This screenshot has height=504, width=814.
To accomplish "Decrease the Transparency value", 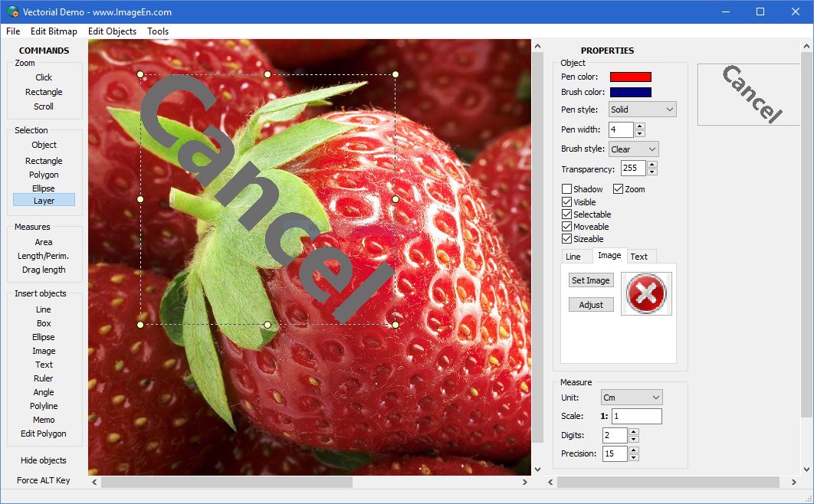I will point(652,172).
